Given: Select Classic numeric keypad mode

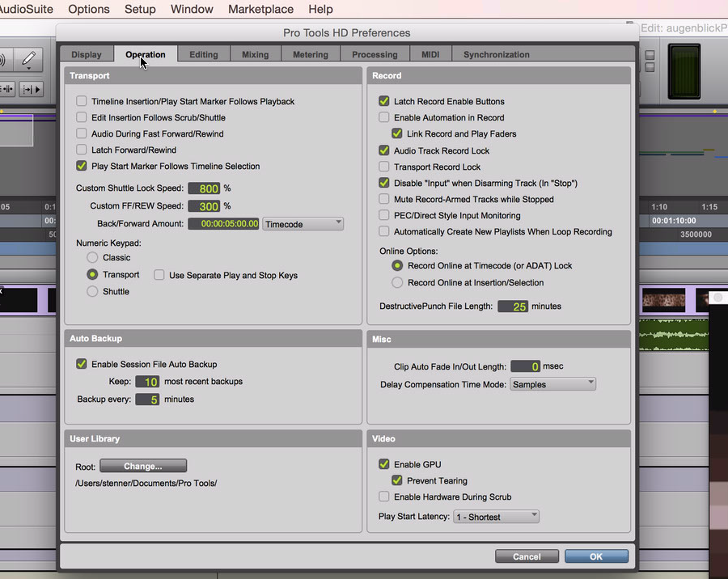Looking at the screenshot, I should click(x=93, y=257).
